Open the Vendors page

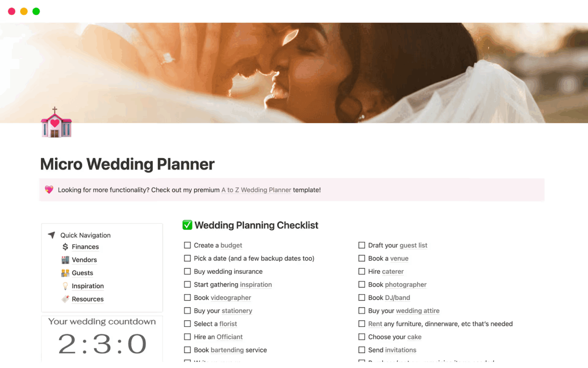[x=85, y=260]
